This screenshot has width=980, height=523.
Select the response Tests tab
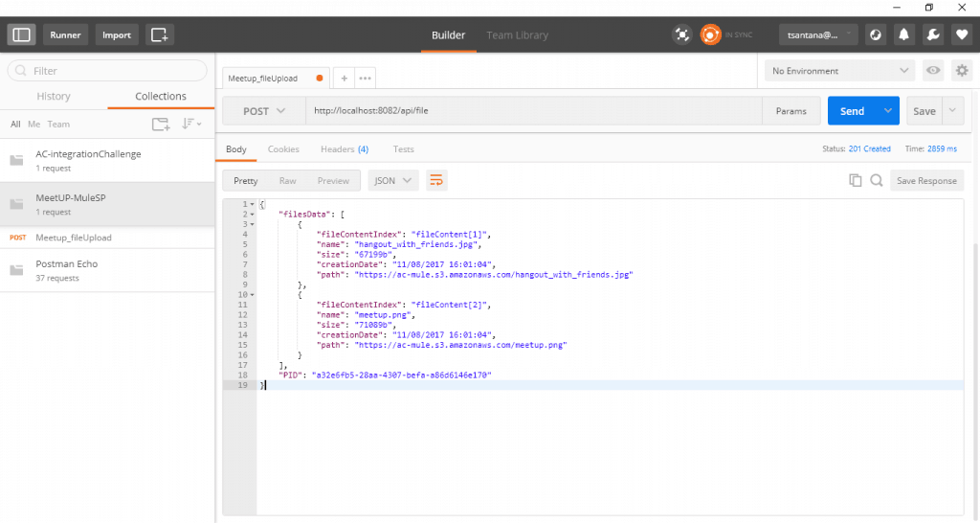(403, 148)
